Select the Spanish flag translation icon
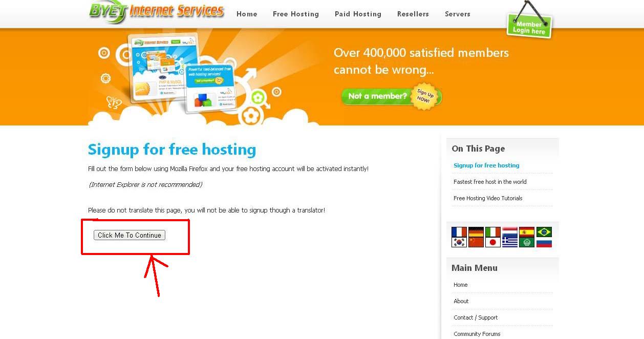This screenshot has height=339, width=644. [527, 232]
